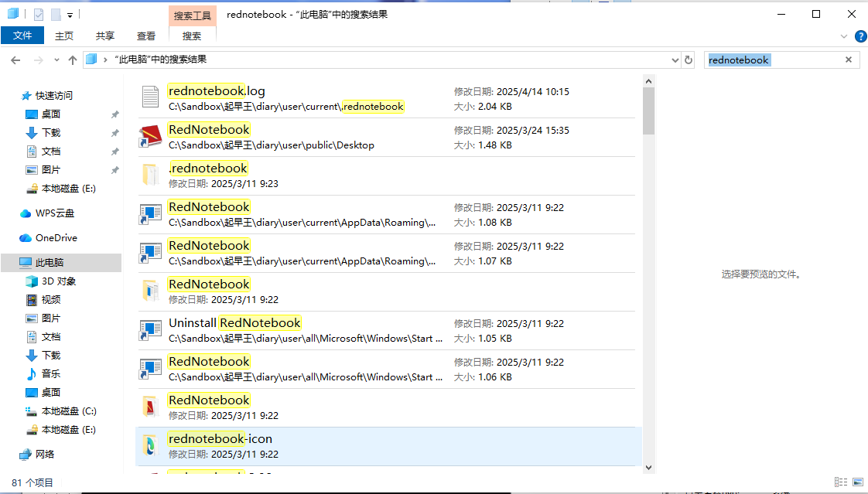Expand the ribbon with the chevron

pyautogui.click(x=844, y=36)
